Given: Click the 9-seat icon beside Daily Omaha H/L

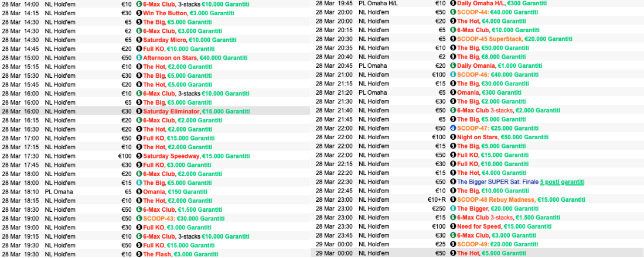Looking at the screenshot, I should click(x=453, y=4).
